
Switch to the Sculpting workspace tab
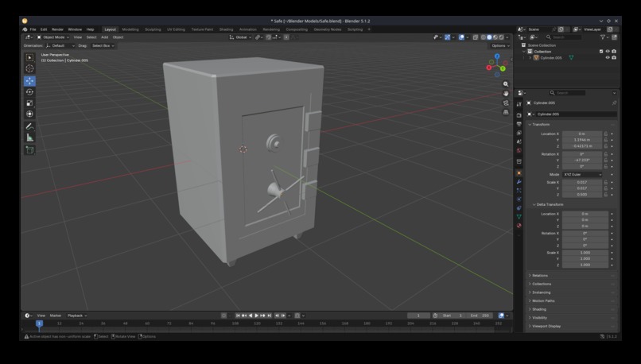153,29
